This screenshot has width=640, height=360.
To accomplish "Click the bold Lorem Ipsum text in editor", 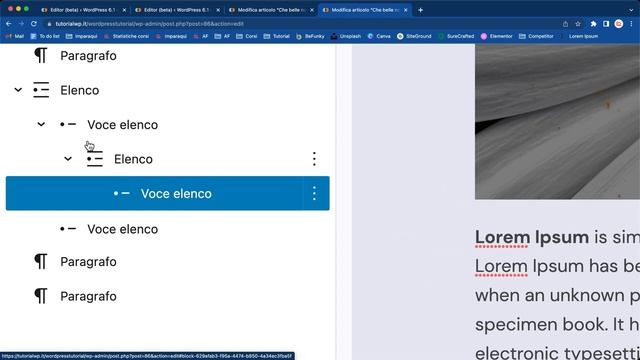I will point(531,237).
